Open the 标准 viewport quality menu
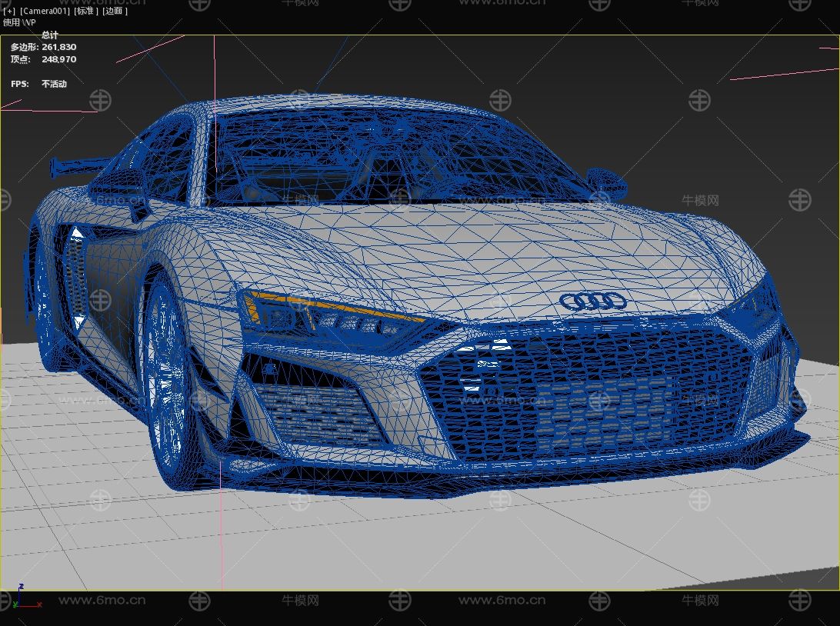Viewport: 840px width, 626px height. (85, 11)
